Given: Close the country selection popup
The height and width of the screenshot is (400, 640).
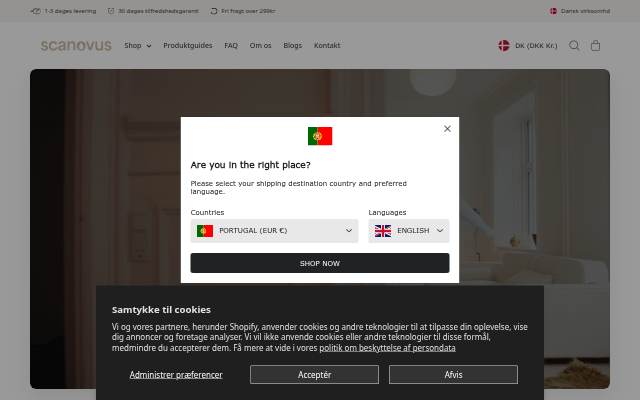Looking at the screenshot, I should pyautogui.click(x=447, y=129).
